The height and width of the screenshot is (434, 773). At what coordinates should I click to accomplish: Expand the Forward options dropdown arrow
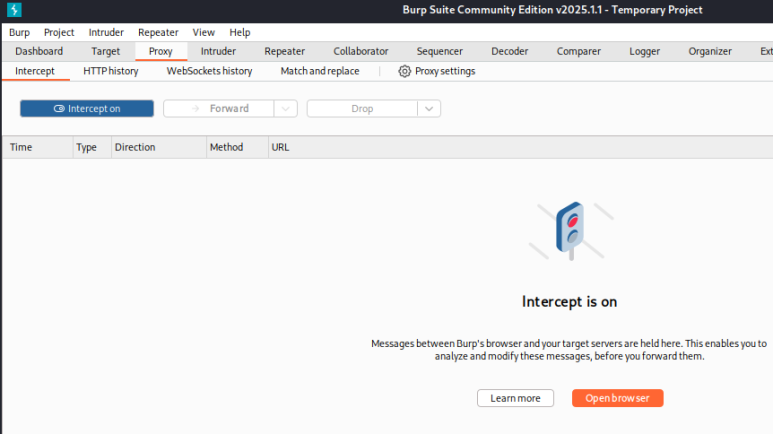click(285, 108)
